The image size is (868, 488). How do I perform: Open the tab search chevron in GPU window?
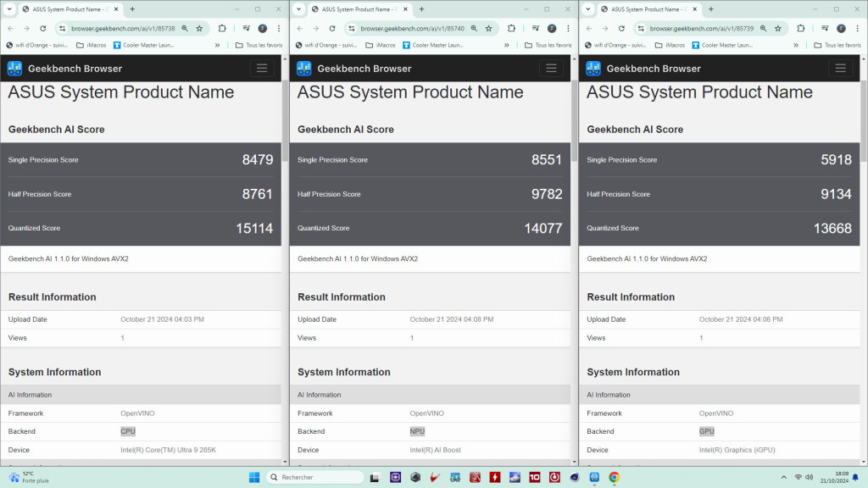(x=588, y=9)
